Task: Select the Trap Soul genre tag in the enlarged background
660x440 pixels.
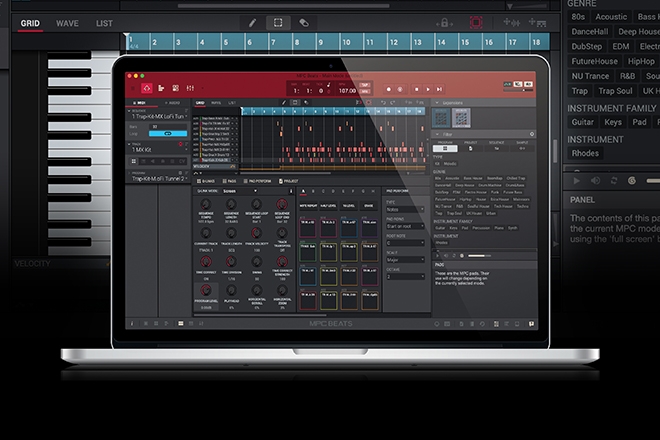Action: 615,91
